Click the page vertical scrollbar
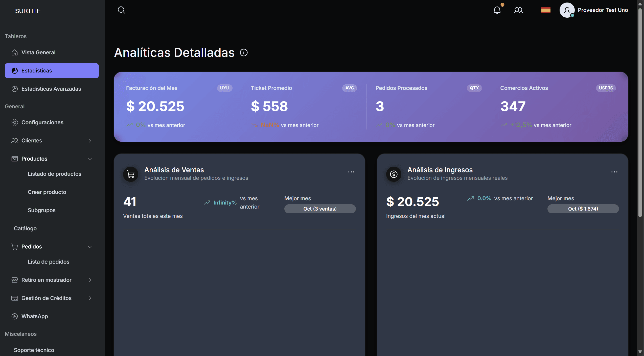Screen dimensions: 644x356 pyautogui.click(x=640, y=114)
